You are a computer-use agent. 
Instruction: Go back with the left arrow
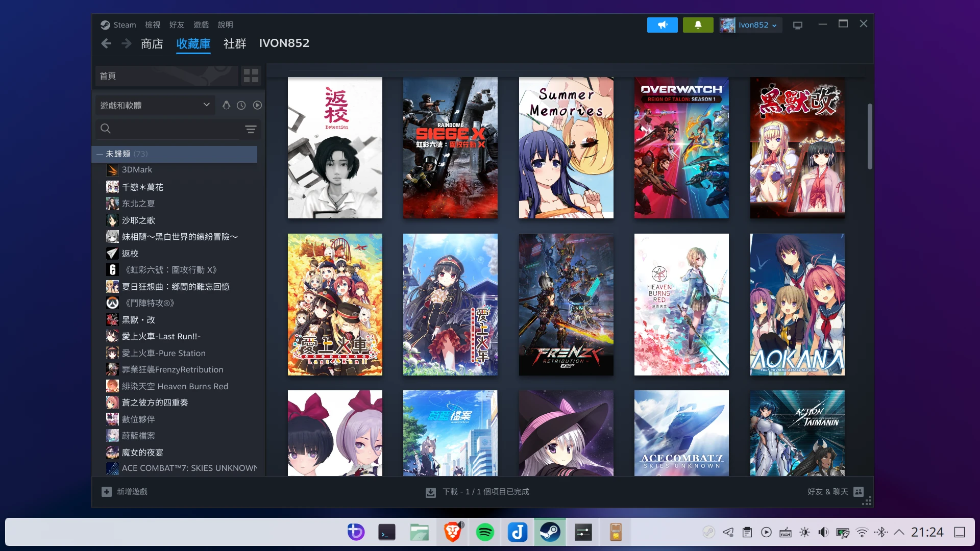[x=106, y=44]
